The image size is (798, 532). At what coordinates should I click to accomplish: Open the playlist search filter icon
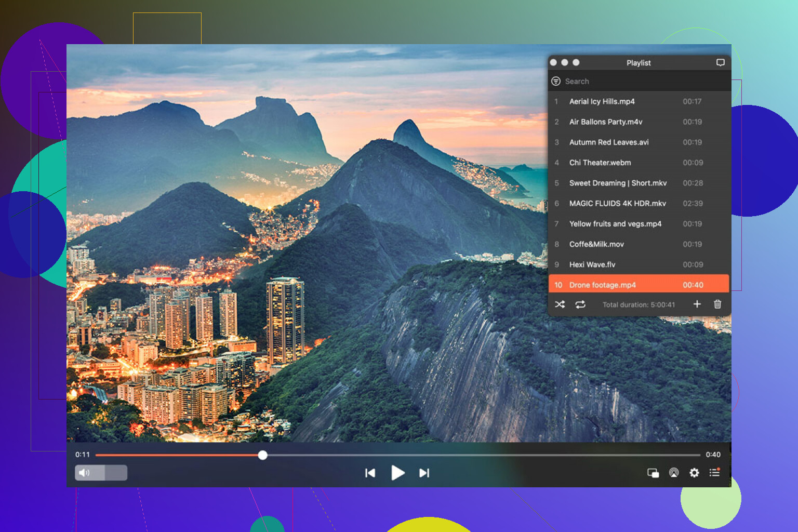coord(556,82)
